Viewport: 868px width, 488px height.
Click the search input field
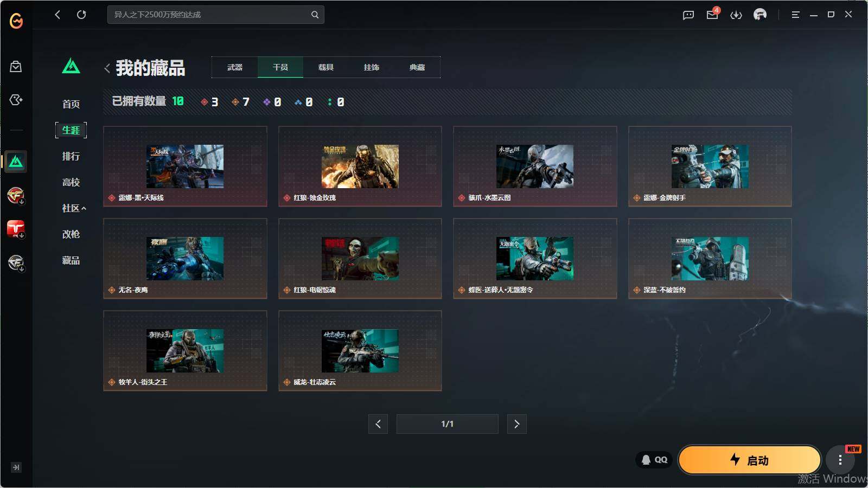pos(216,15)
